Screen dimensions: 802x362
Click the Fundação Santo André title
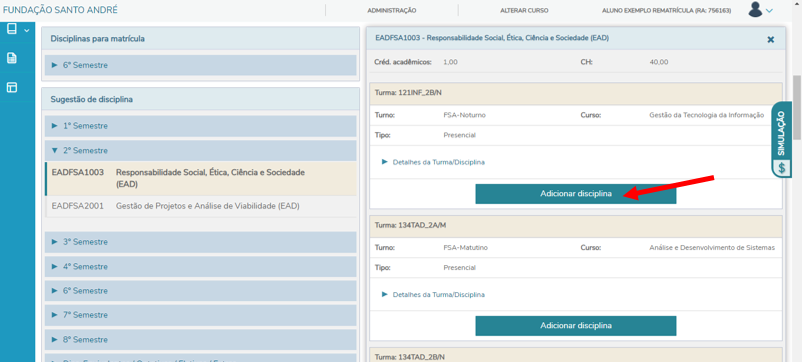[60, 10]
